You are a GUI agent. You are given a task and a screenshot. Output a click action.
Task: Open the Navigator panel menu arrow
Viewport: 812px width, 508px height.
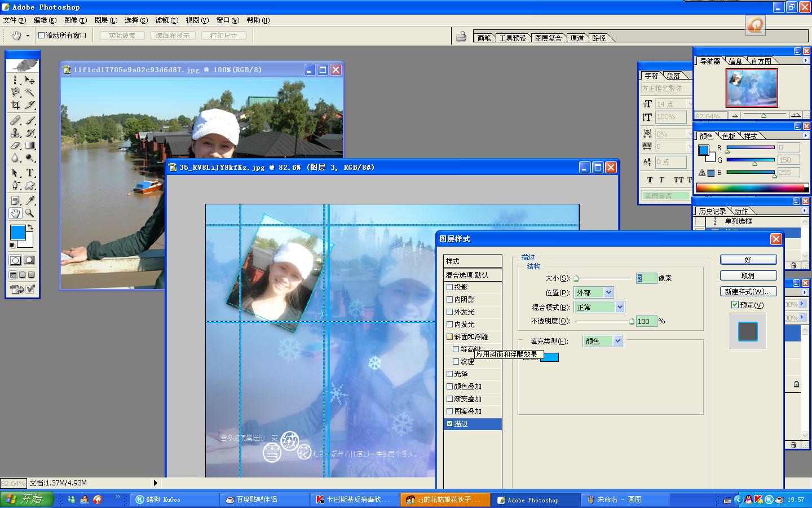click(x=805, y=60)
